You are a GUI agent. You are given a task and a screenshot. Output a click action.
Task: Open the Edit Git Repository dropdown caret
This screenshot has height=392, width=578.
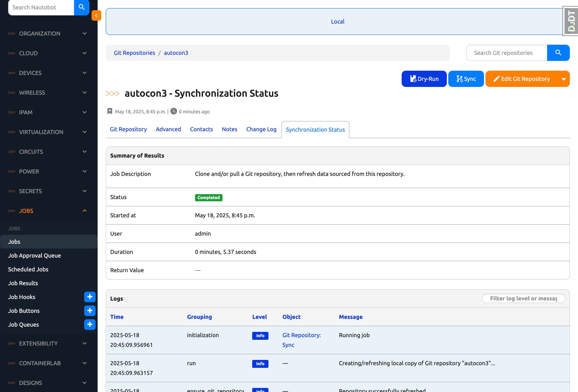click(x=564, y=79)
